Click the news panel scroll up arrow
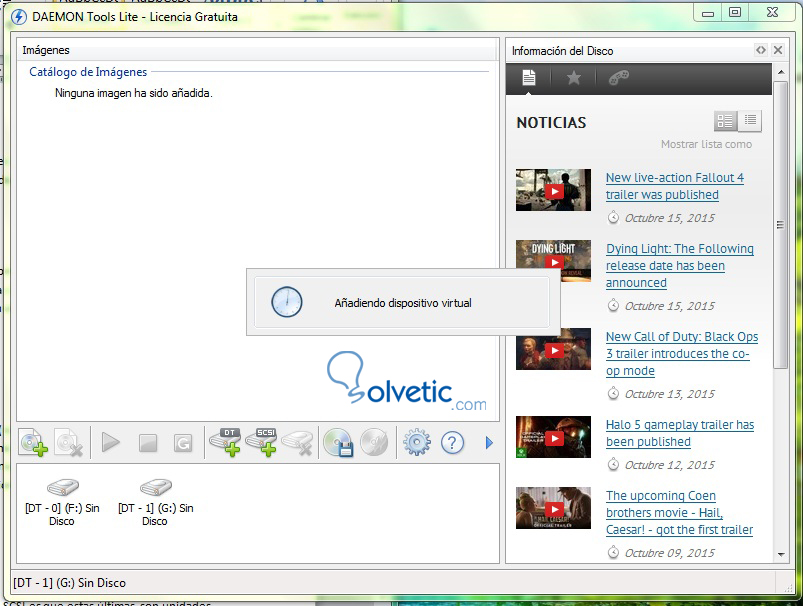 [x=780, y=72]
